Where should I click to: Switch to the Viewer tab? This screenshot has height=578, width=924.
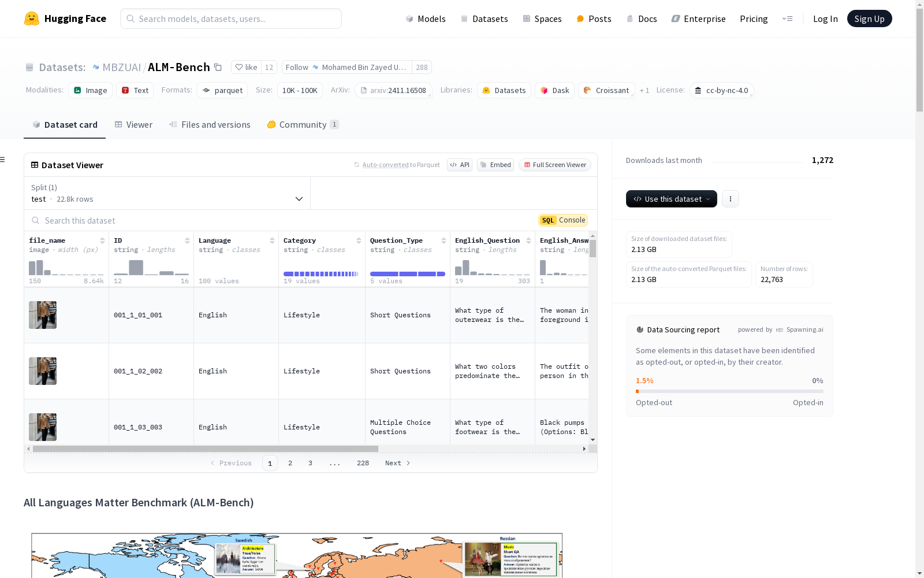(133, 125)
